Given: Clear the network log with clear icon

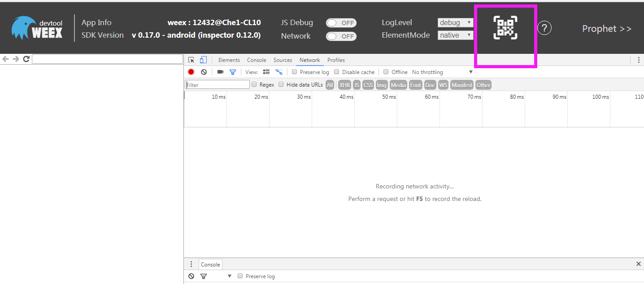Looking at the screenshot, I should (x=204, y=72).
